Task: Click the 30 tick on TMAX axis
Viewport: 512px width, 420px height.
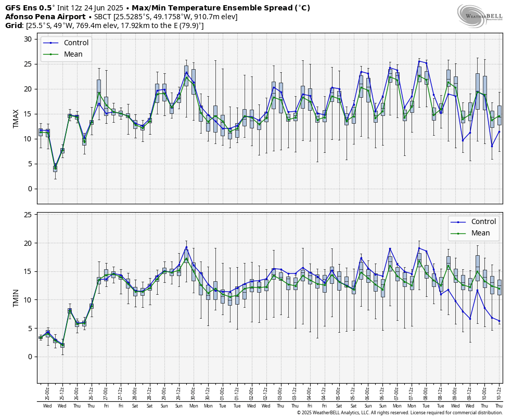Action: 29,40
